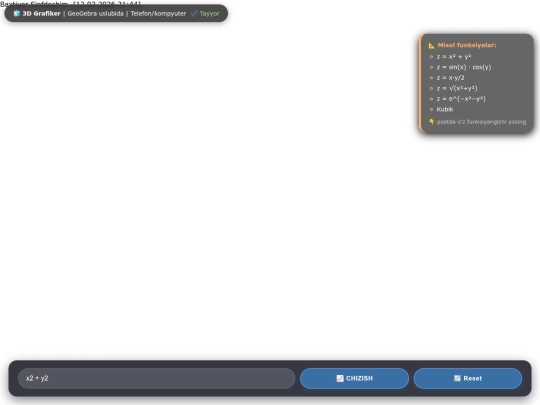Select the Kubik example
The height and width of the screenshot is (405, 540).
tap(445, 110)
